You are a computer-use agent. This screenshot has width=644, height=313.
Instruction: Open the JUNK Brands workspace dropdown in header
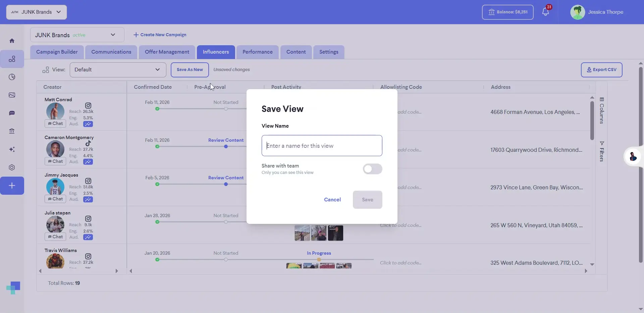(x=37, y=12)
